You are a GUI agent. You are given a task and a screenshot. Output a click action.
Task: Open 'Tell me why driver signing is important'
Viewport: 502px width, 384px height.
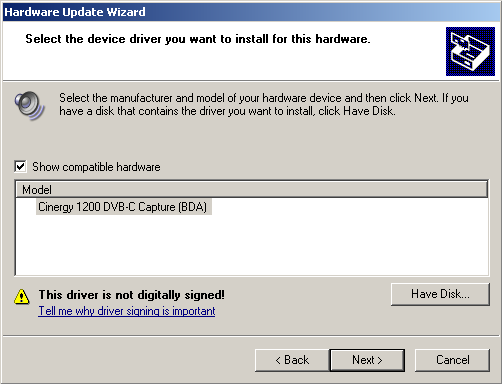[127, 311]
